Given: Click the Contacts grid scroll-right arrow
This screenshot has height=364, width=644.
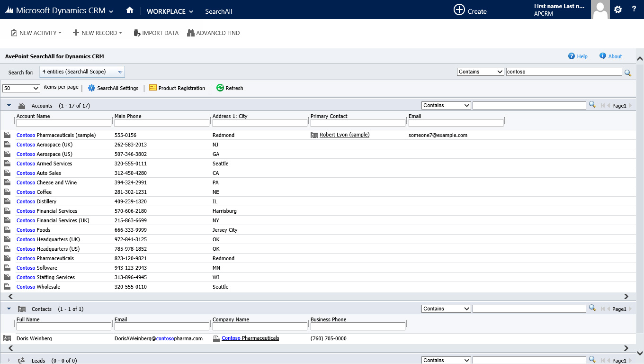Looking at the screenshot, I should pos(626,348).
